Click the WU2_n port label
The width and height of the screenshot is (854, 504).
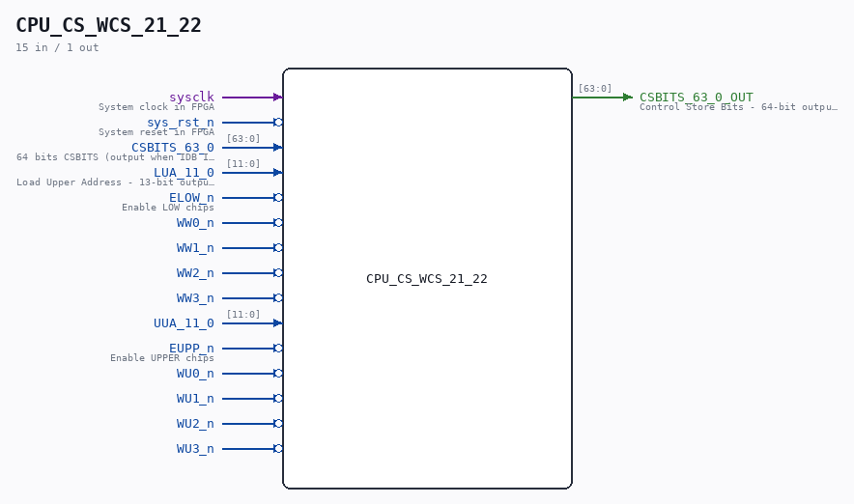click(x=195, y=424)
